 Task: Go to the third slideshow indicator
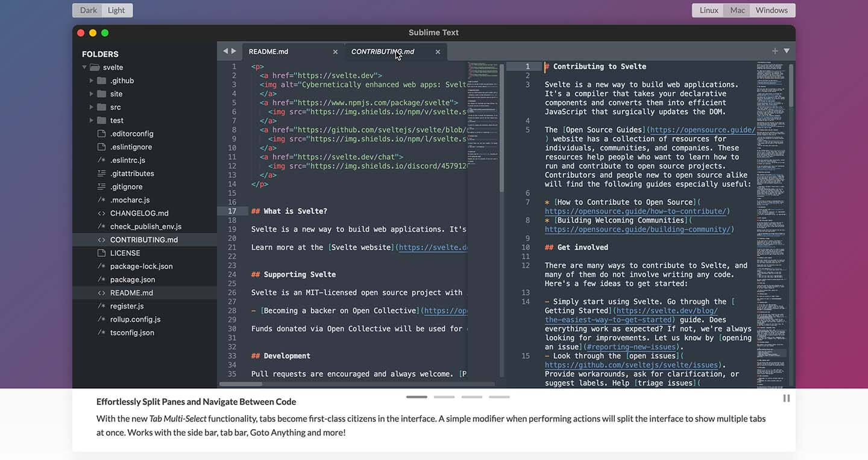pyautogui.click(x=472, y=397)
